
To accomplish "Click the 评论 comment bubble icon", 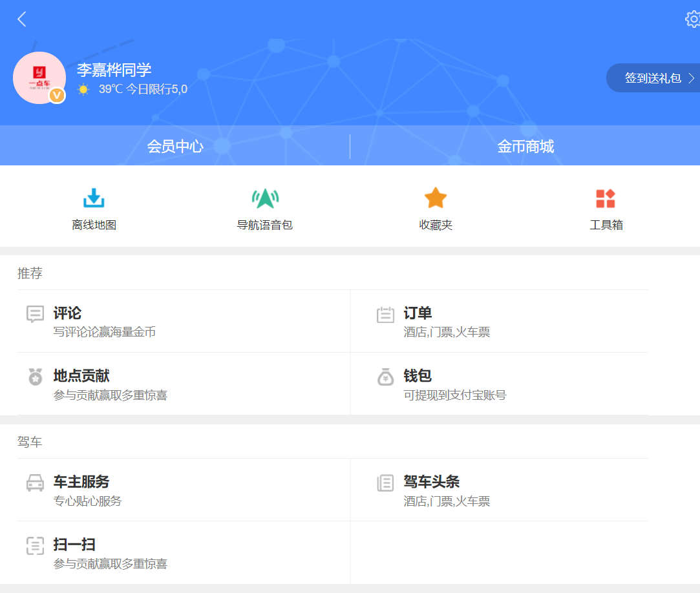I will tap(35, 315).
